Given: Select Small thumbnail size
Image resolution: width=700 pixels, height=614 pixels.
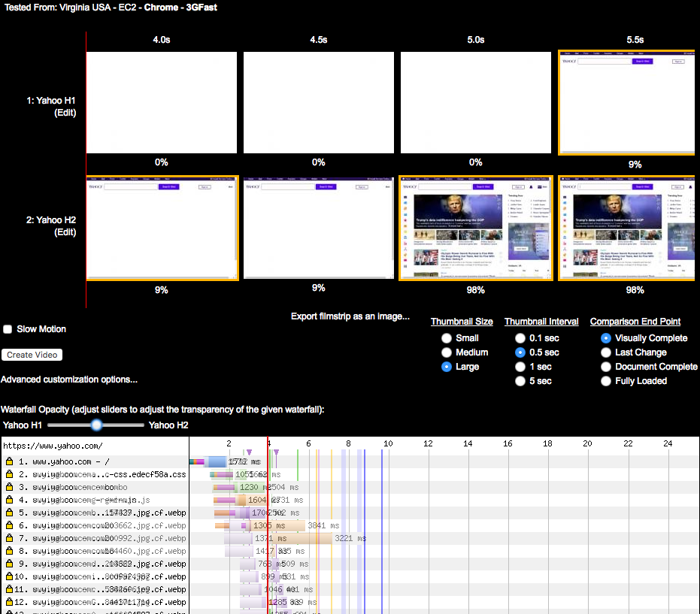Looking at the screenshot, I should click(447, 338).
